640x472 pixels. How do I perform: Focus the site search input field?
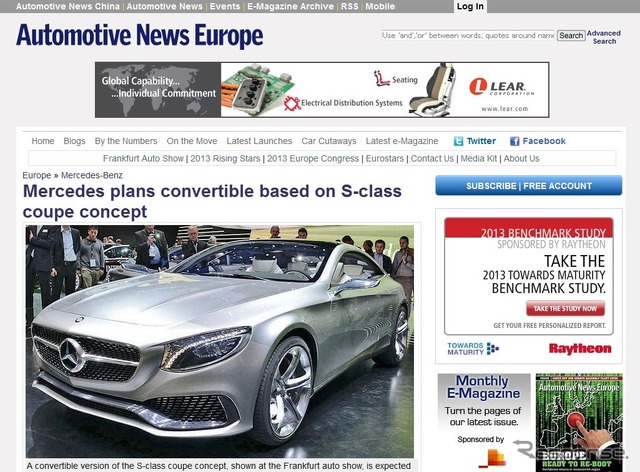pyautogui.click(x=468, y=36)
